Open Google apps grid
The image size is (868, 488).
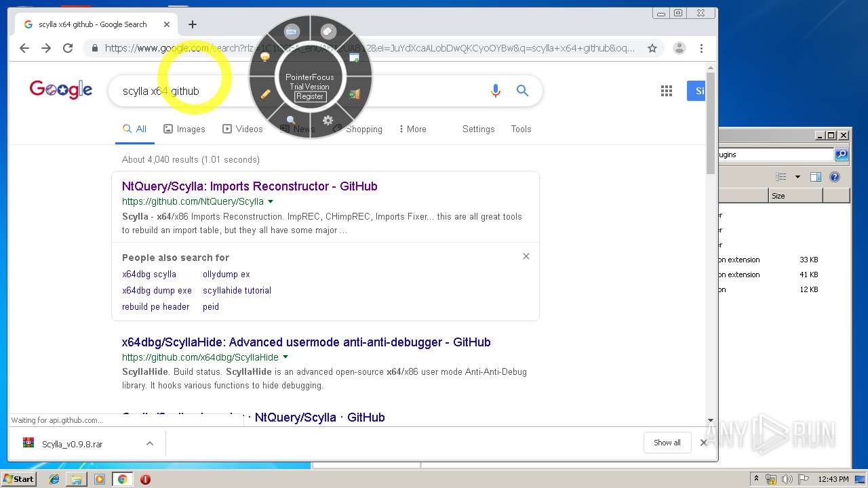(x=667, y=91)
